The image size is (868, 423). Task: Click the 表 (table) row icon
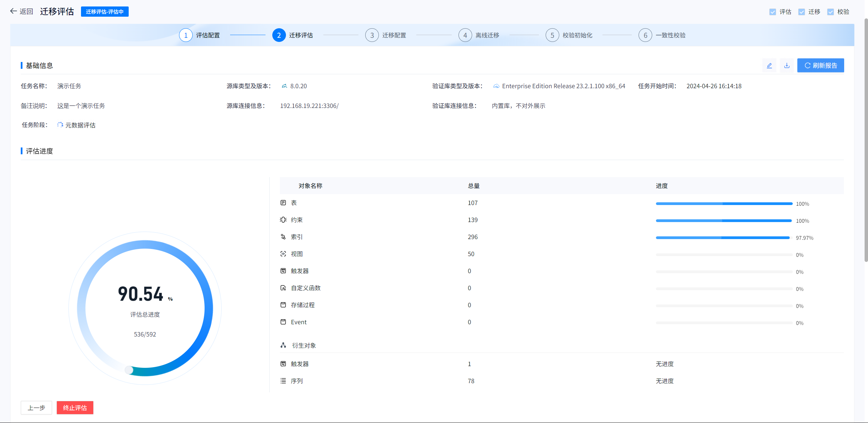[x=283, y=203]
